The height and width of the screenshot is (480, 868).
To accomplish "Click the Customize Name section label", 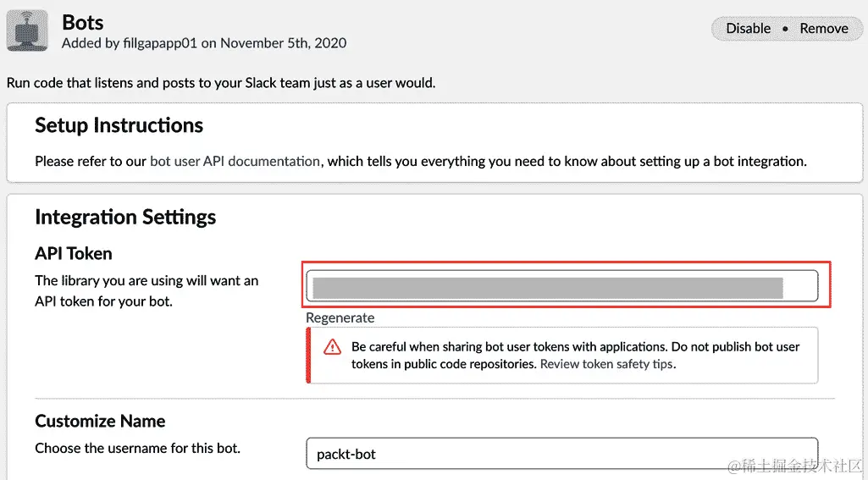I will pyautogui.click(x=100, y=421).
